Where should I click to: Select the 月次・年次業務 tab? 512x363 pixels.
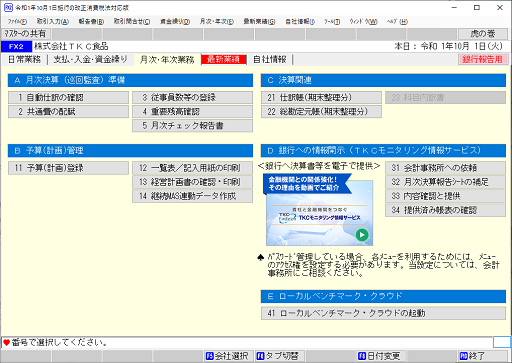coord(167,59)
